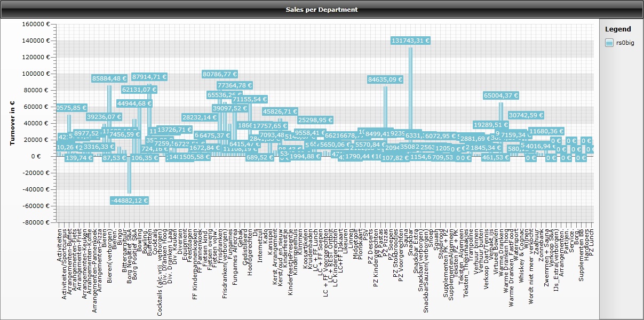Click the 77364,78 € data label
This screenshot has height=320, width=644.
(235, 85)
